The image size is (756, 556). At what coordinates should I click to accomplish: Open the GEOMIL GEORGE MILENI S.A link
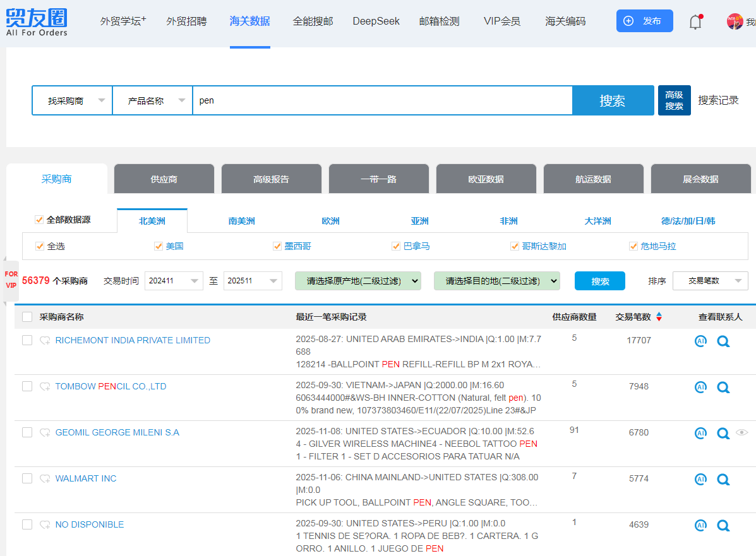click(x=117, y=433)
